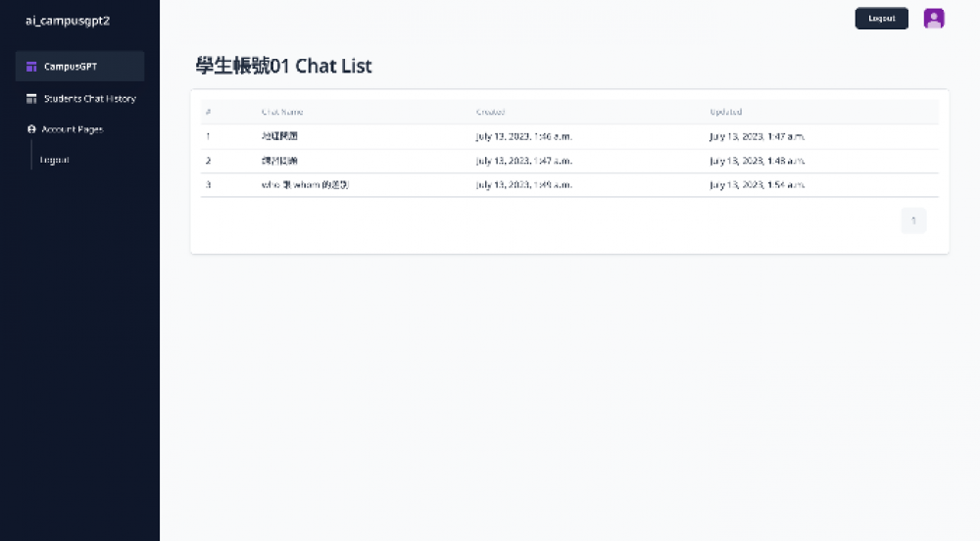Click the 1:54 a.m. updated timestamp
Image resolution: width=980 pixels, height=541 pixels.
point(757,185)
